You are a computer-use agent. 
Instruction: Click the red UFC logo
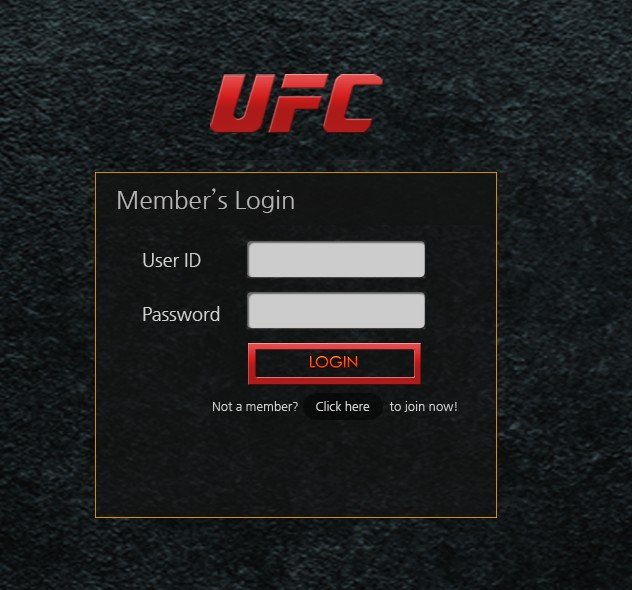coord(296,103)
